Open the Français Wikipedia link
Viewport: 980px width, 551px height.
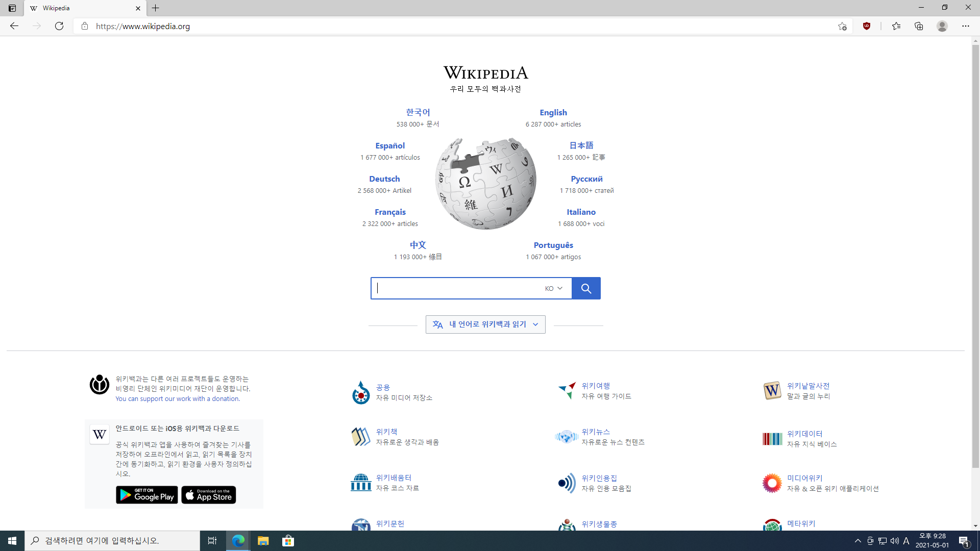pyautogui.click(x=390, y=212)
